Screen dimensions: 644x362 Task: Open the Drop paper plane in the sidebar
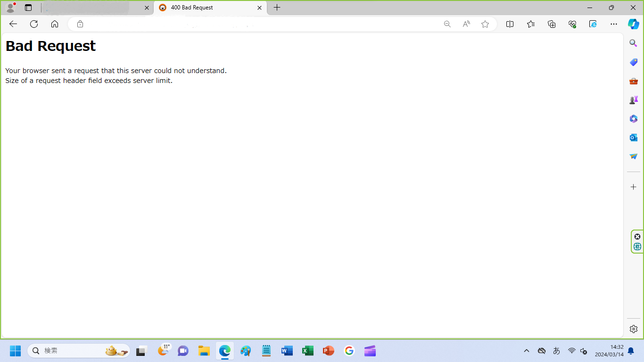point(634,156)
